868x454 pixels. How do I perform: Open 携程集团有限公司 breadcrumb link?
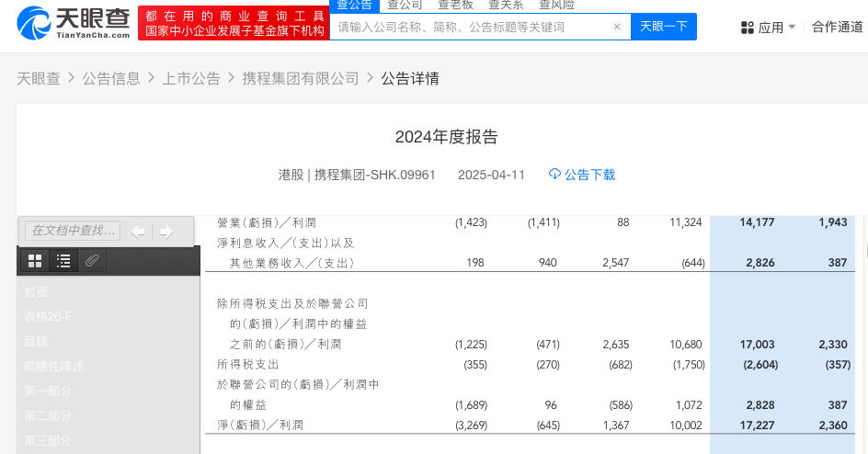tap(301, 78)
